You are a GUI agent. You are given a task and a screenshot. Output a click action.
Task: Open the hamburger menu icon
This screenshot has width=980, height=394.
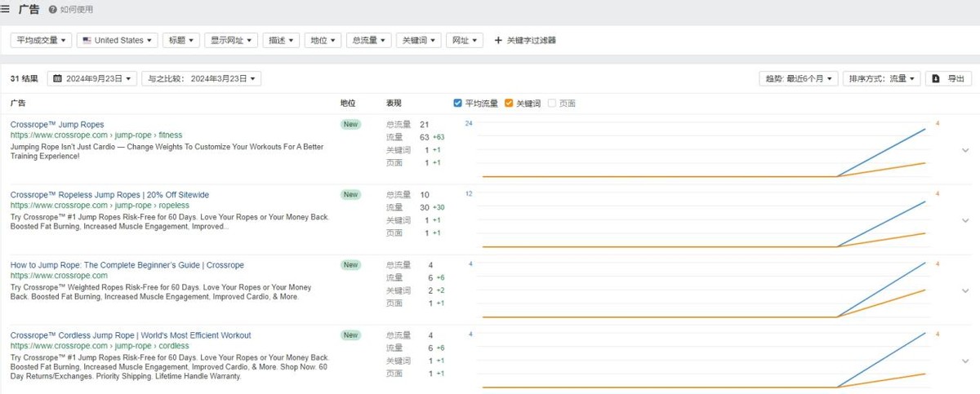6,9
